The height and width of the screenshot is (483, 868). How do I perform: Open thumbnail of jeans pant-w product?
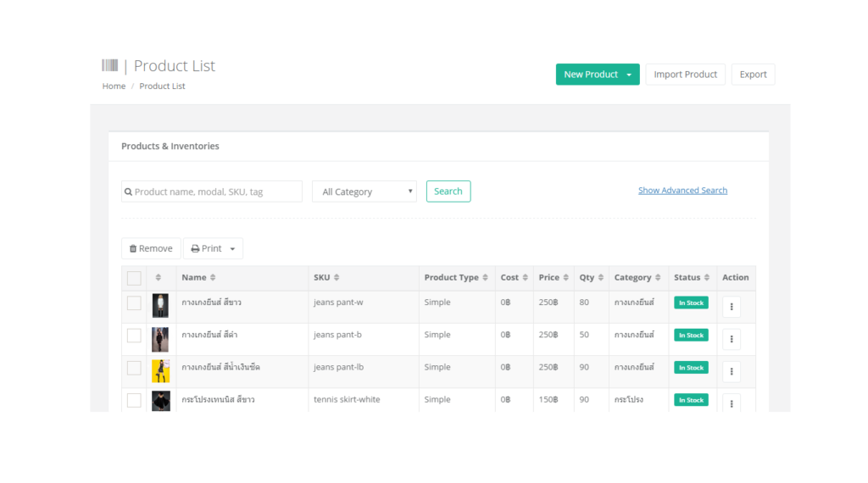tap(160, 305)
